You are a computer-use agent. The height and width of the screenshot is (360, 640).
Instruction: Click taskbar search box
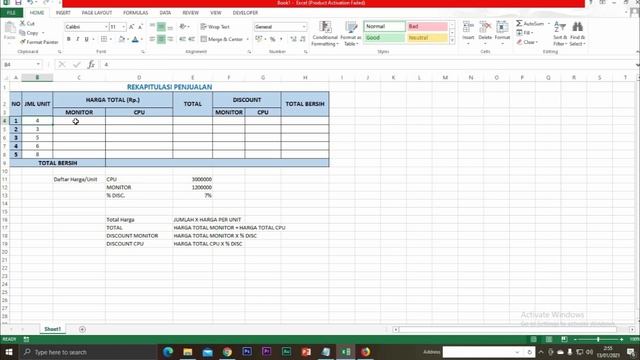[x=88, y=352]
